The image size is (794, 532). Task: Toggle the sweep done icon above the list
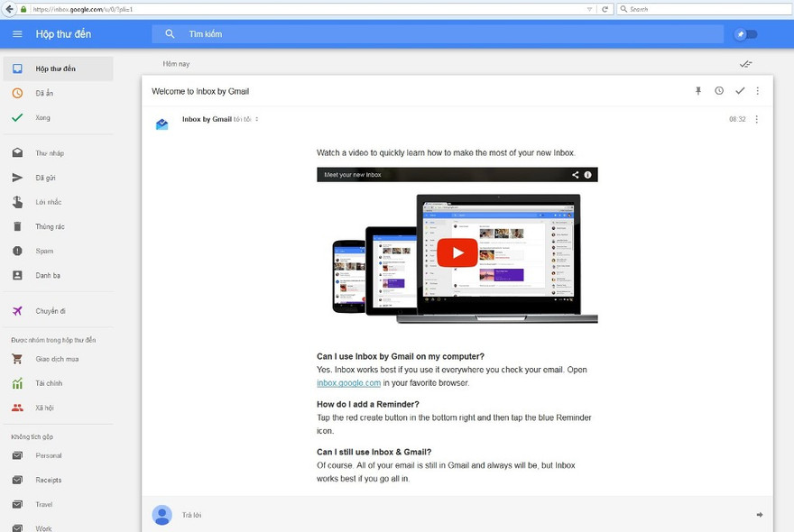pyautogui.click(x=745, y=64)
